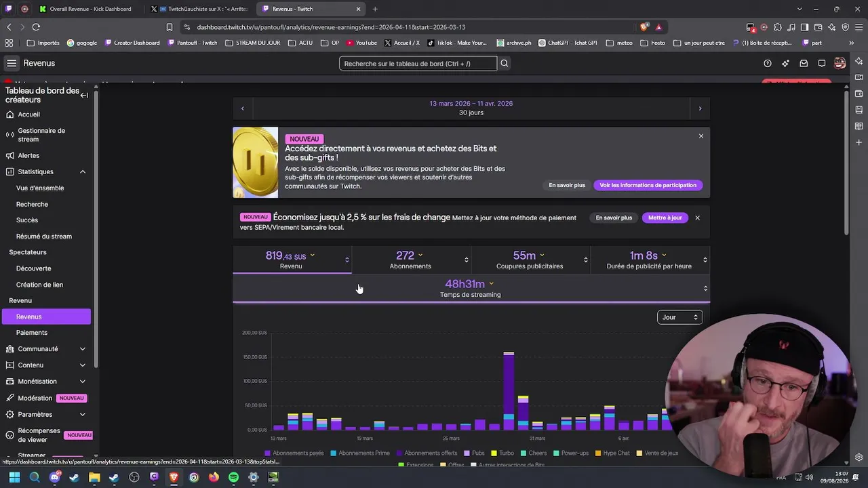The width and height of the screenshot is (868, 488).
Task: Open Firefox from the taskbar
Action: pyautogui.click(x=214, y=477)
